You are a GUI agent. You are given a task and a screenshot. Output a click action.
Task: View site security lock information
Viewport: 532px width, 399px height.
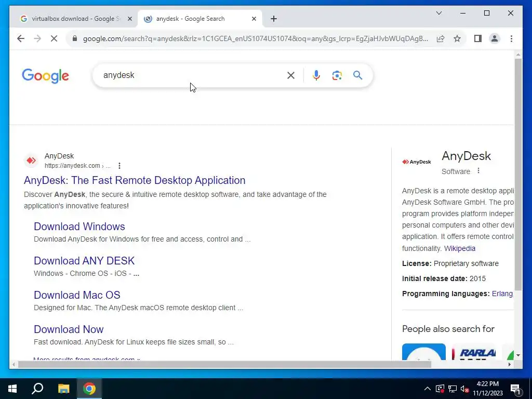coord(75,38)
